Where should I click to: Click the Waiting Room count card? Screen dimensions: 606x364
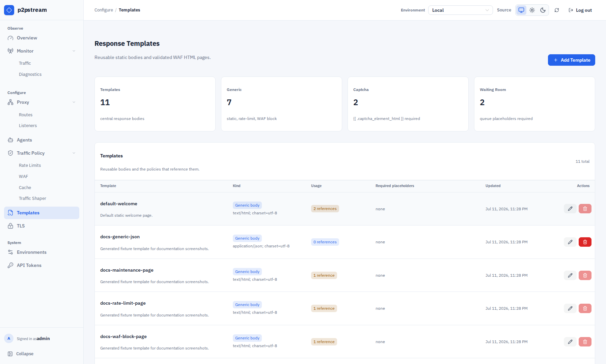pyautogui.click(x=534, y=104)
